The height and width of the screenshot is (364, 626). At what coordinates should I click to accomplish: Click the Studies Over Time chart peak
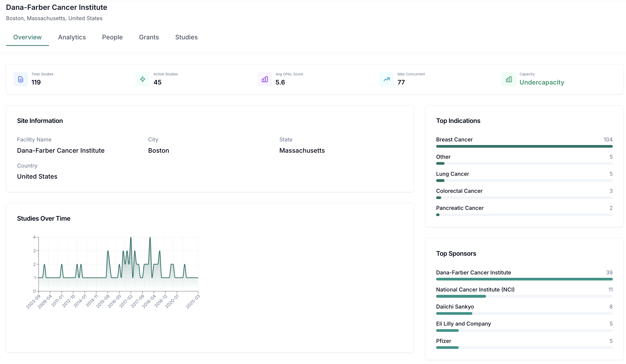tap(131, 238)
